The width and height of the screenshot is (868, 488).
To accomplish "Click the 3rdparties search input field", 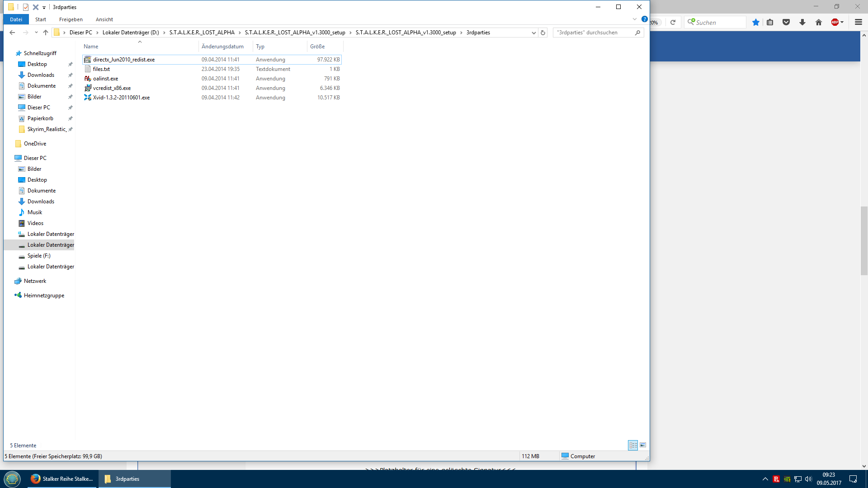I will tap(592, 33).
